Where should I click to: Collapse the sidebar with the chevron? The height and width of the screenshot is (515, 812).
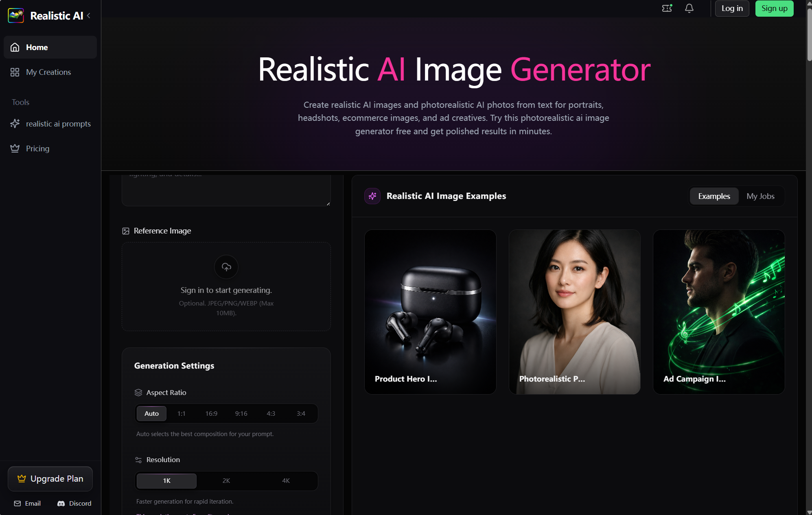[88, 16]
